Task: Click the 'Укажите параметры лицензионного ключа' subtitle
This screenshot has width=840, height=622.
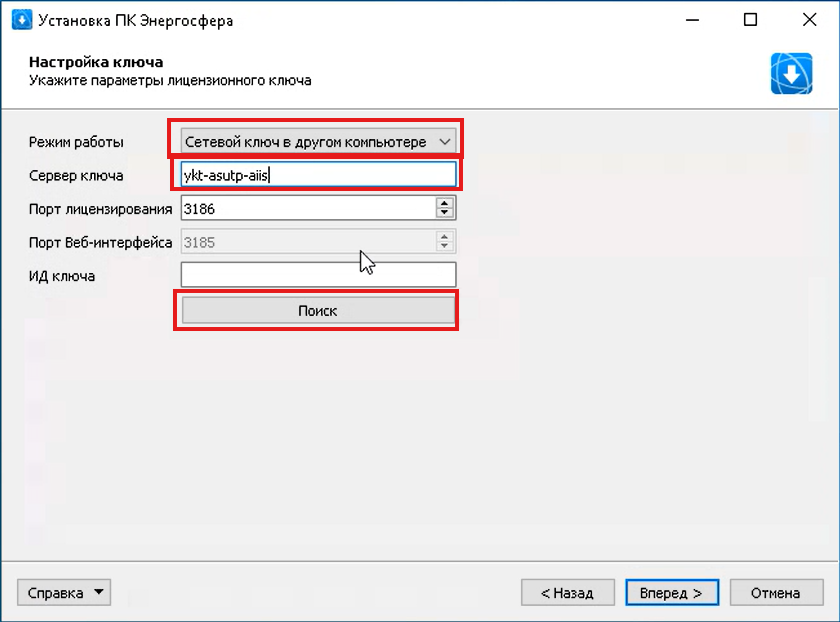Action: [170, 80]
